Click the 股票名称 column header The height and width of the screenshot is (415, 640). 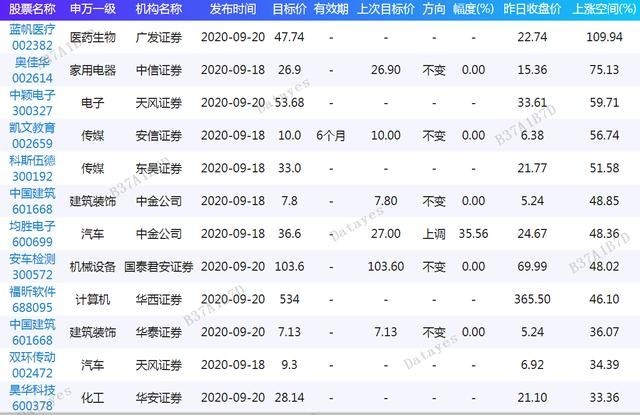pyautogui.click(x=31, y=9)
